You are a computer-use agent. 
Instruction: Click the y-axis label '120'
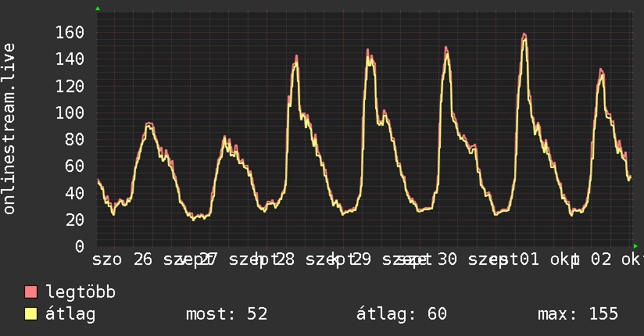coord(70,86)
